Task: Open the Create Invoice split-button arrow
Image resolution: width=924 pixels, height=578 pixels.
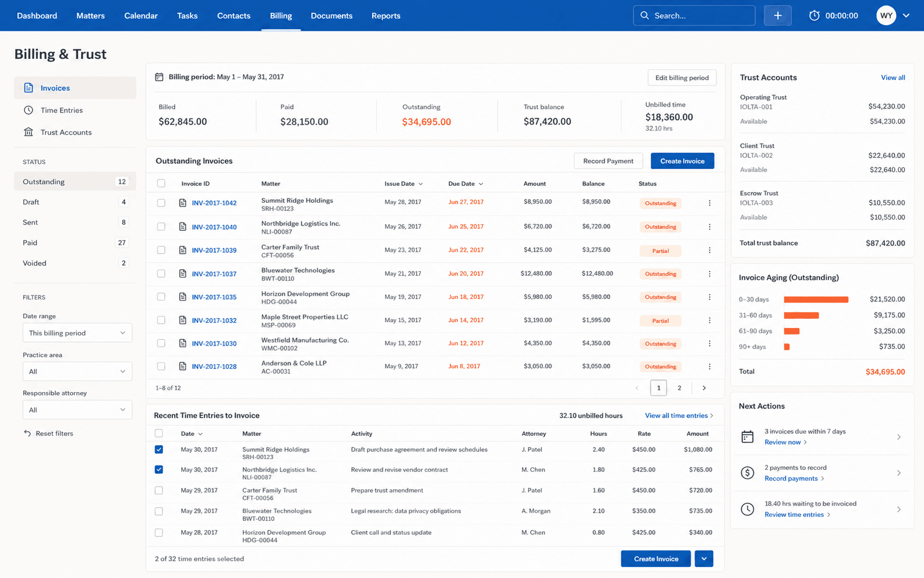Action: [x=704, y=559]
